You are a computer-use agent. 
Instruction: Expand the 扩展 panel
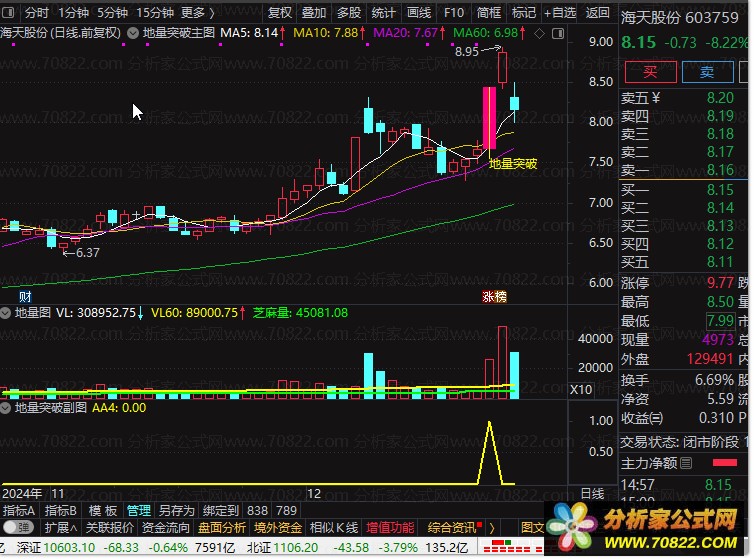pos(61,528)
